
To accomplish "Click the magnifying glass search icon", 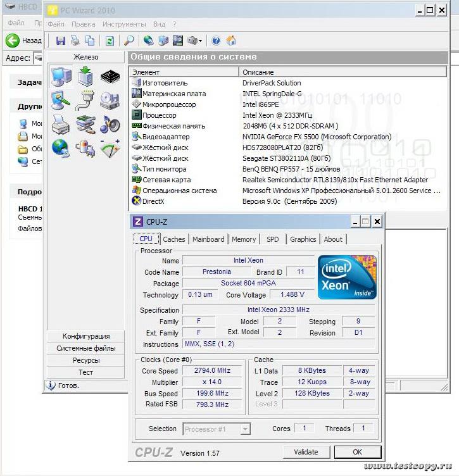I will [x=129, y=41].
